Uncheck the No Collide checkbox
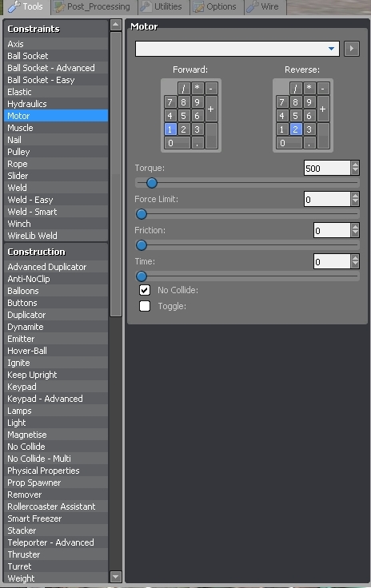Image resolution: width=371 pixels, height=588 pixels. click(145, 290)
